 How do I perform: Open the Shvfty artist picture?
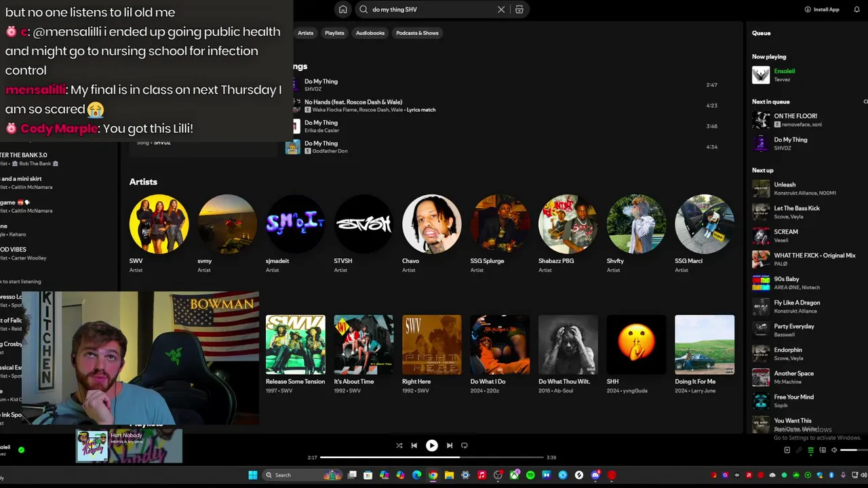636,224
